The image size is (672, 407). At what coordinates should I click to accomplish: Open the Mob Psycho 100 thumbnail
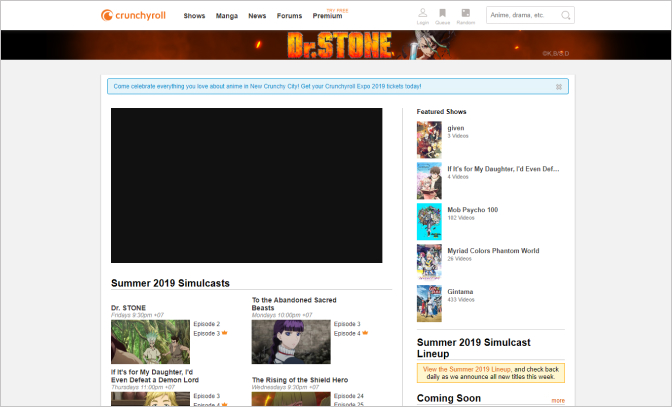(429, 221)
